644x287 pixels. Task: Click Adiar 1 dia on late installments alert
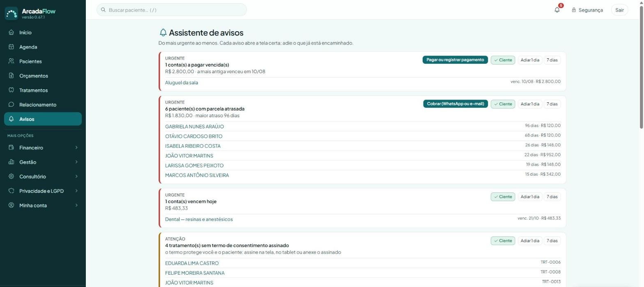tap(530, 104)
